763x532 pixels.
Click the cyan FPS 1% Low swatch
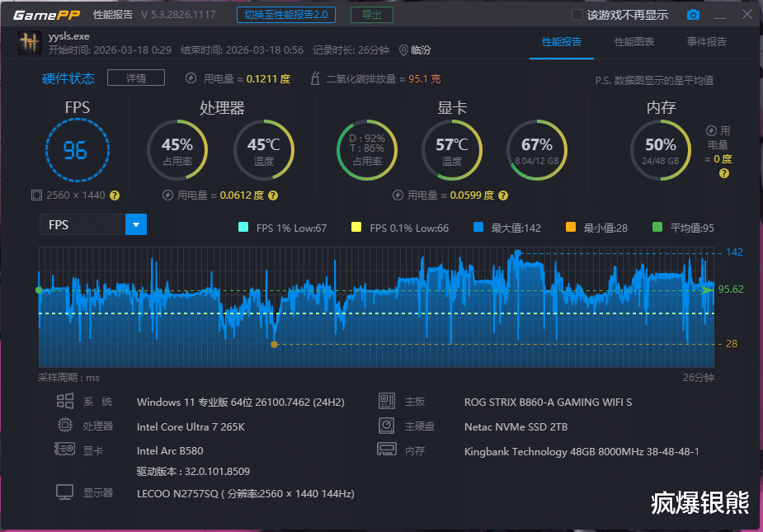pos(243,227)
